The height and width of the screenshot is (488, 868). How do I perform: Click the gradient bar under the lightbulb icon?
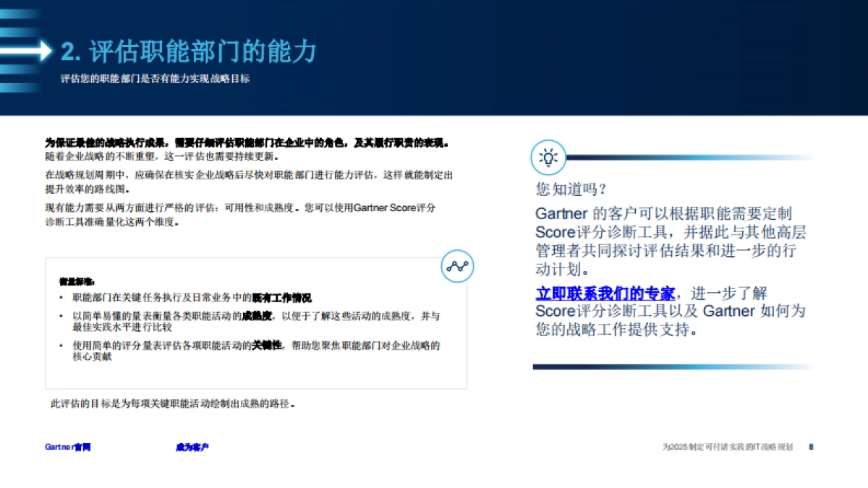[x=687, y=158]
